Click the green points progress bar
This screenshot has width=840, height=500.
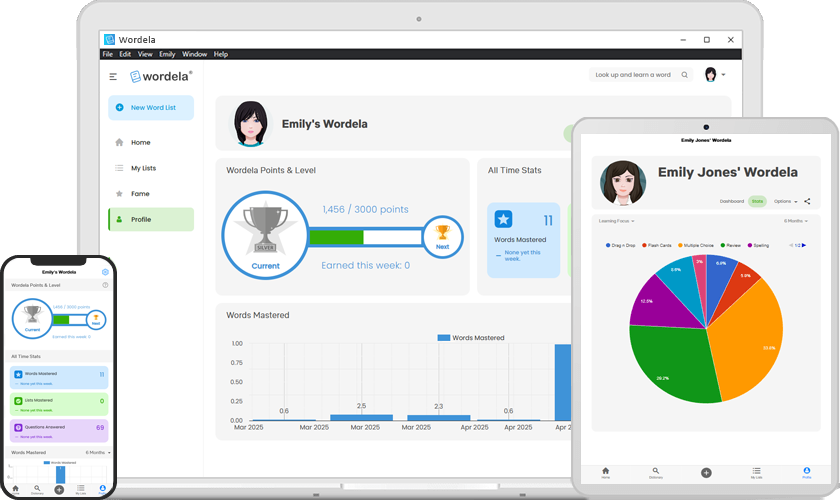click(x=336, y=237)
